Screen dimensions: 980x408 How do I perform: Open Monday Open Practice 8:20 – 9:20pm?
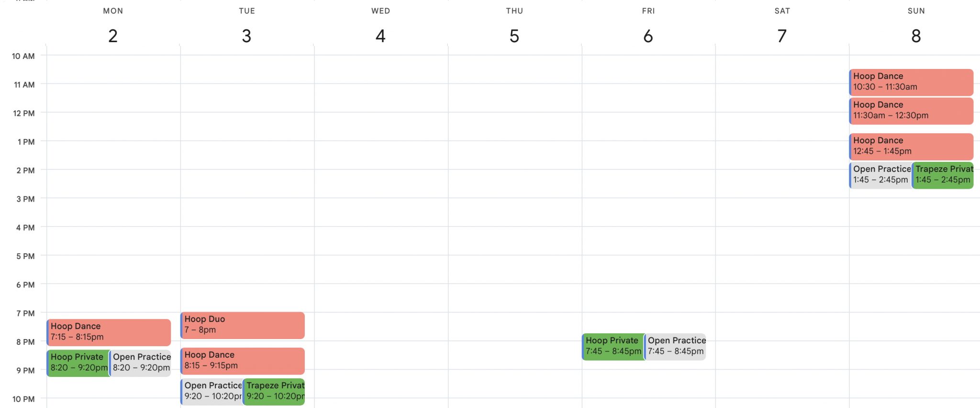point(140,363)
